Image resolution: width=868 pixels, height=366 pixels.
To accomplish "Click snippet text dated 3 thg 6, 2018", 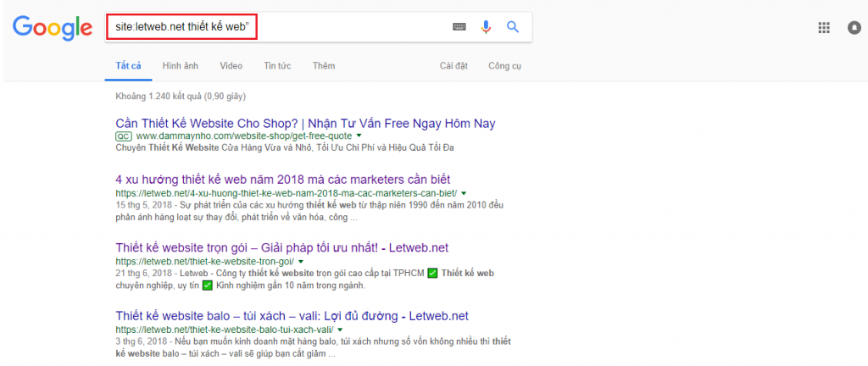I will pos(314,347).
